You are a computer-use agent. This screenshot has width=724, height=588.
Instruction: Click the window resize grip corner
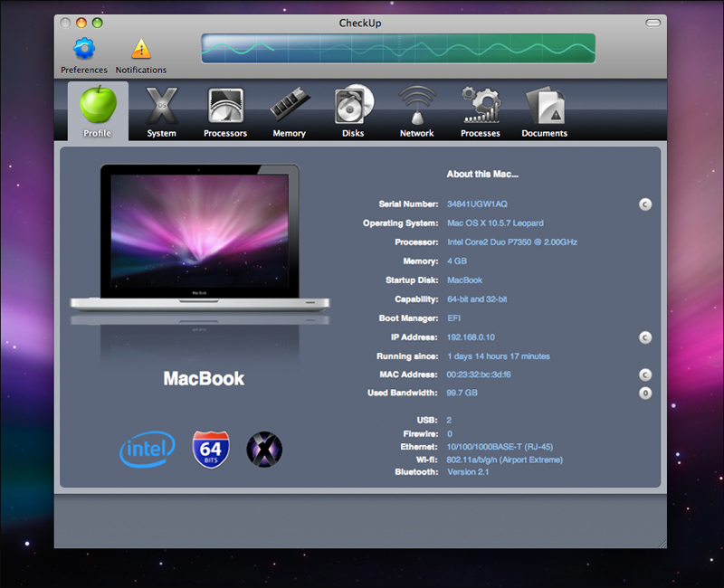pyautogui.click(x=662, y=544)
